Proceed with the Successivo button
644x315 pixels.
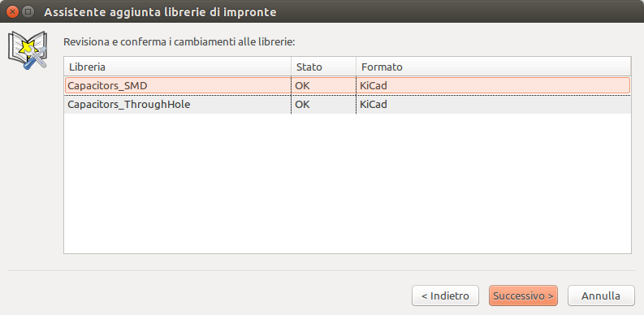[523, 296]
